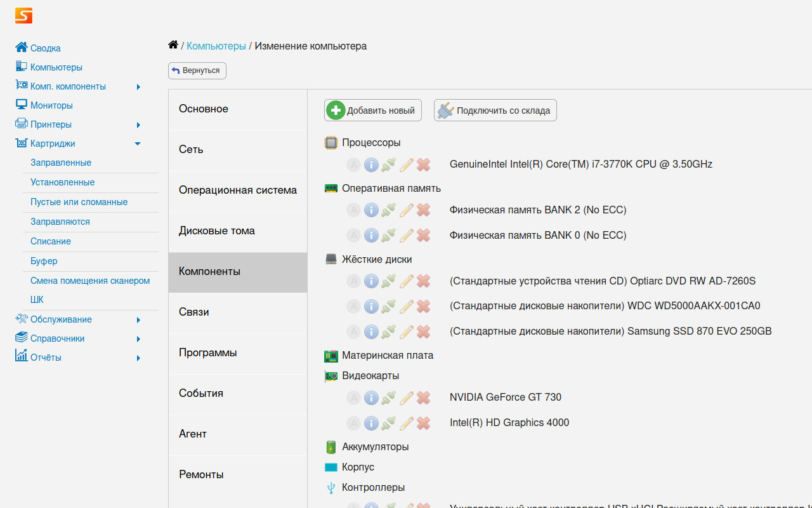812x508 pixels.
Task: Expand the Отчёты sidebar section
Action: click(138, 358)
